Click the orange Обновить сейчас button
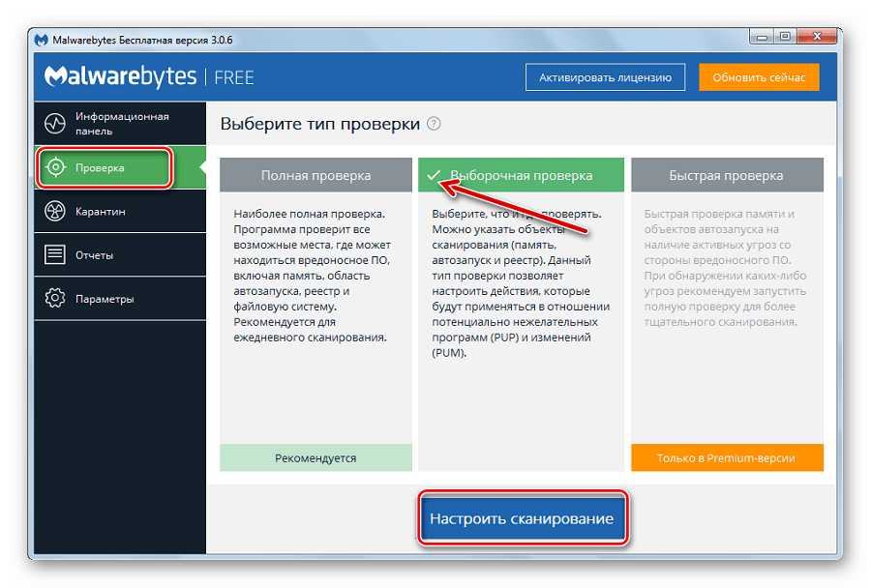Image resolution: width=871 pixels, height=588 pixels. [759, 77]
